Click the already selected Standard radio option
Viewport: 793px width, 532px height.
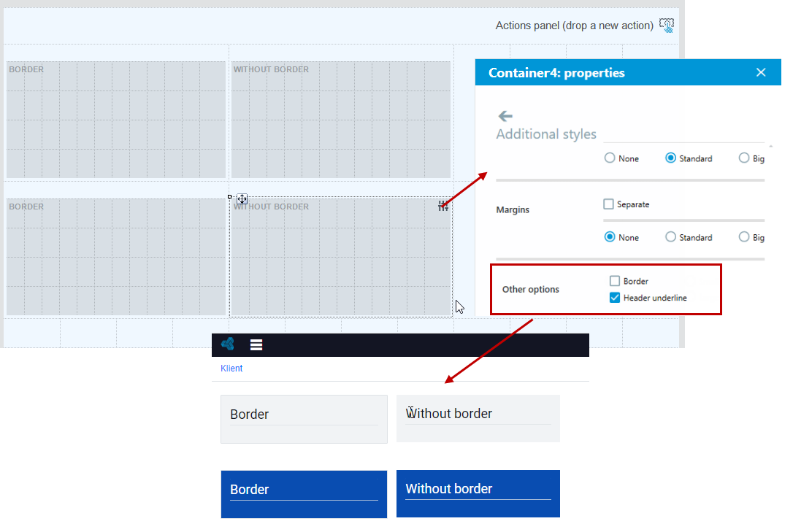670,158
